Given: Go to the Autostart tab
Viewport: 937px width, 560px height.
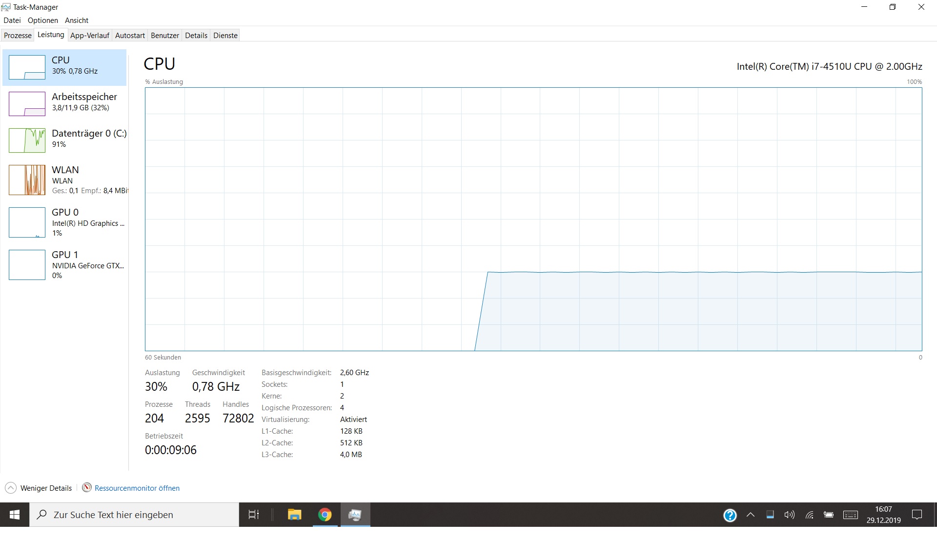Looking at the screenshot, I should (x=130, y=36).
